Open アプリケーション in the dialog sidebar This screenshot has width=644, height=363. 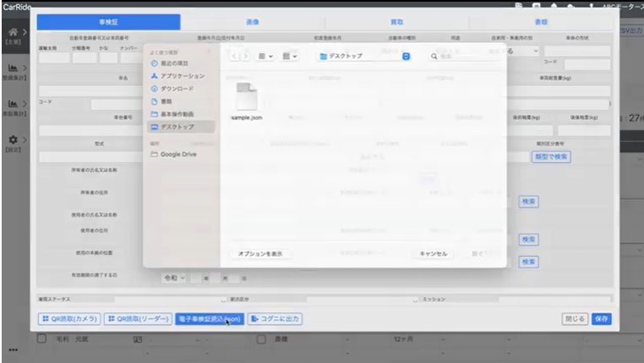(x=182, y=76)
